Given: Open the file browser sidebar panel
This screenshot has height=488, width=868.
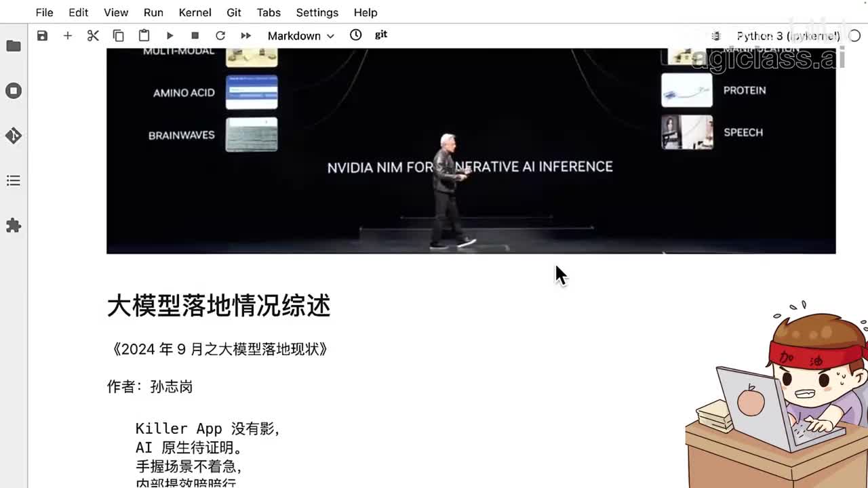Looking at the screenshot, I should pos(14,46).
